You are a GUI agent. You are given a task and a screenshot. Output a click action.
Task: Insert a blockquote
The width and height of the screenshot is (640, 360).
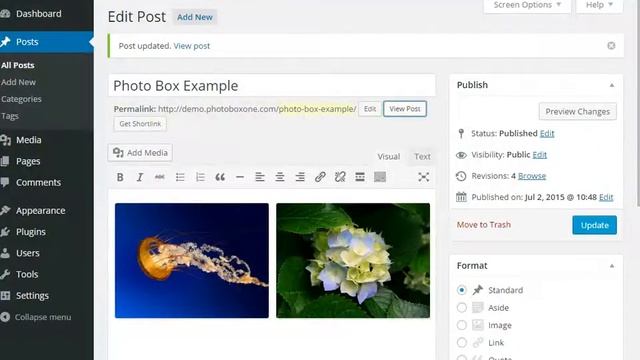(x=220, y=177)
